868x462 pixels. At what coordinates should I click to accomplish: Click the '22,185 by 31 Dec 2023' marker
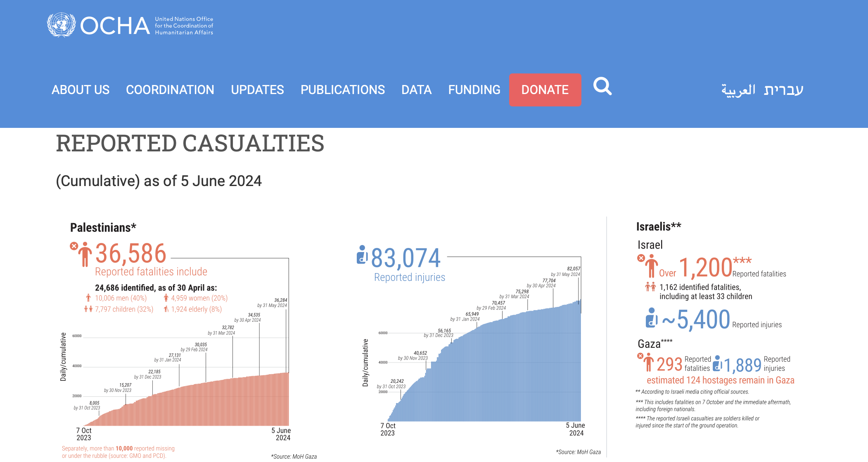coord(148,374)
